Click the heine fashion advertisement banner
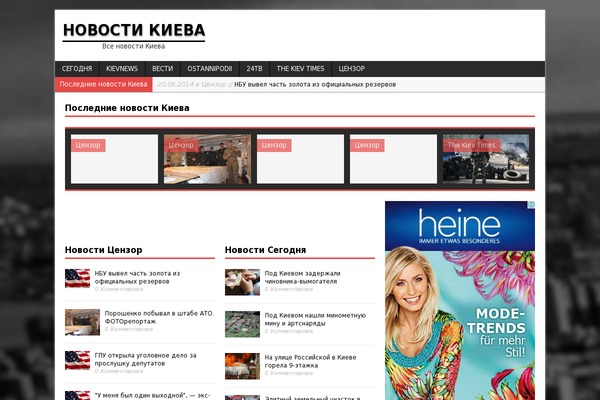The width and height of the screenshot is (600, 400). (460, 300)
